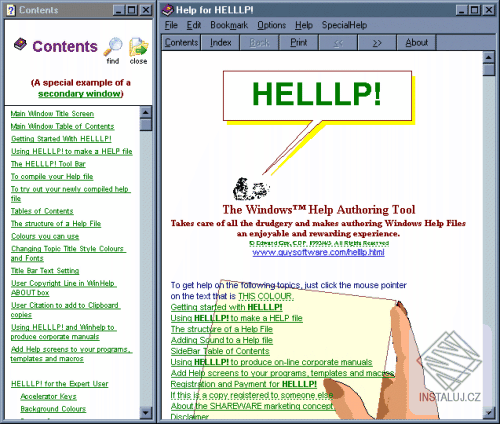
Task: Open Main Window Title Screen link
Action: coord(52,114)
